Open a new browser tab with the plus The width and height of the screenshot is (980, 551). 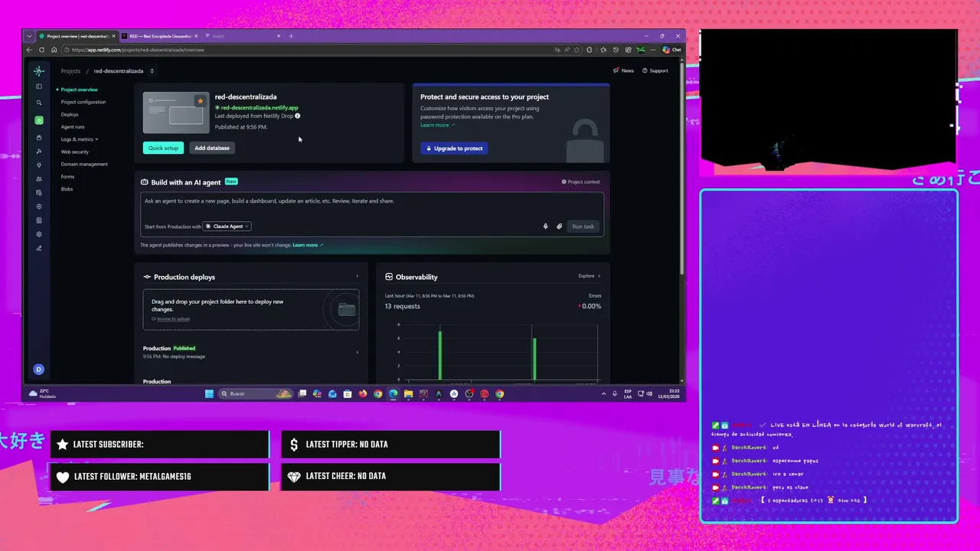point(291,36)
